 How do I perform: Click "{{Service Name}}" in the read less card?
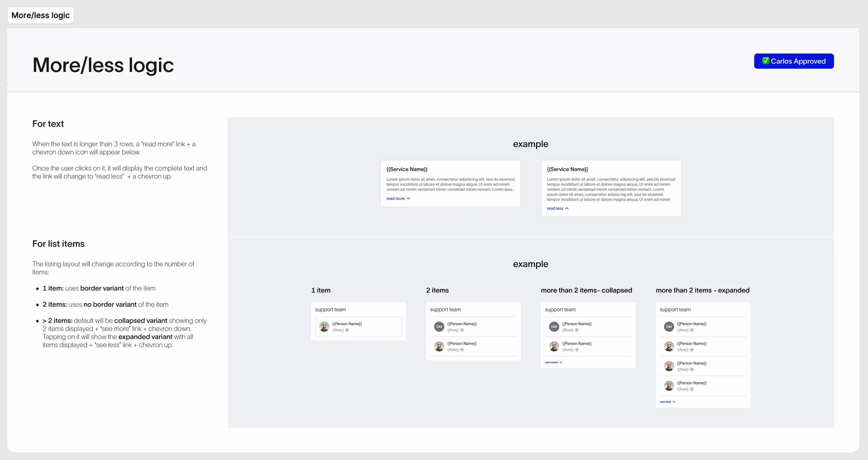[567, 169]
